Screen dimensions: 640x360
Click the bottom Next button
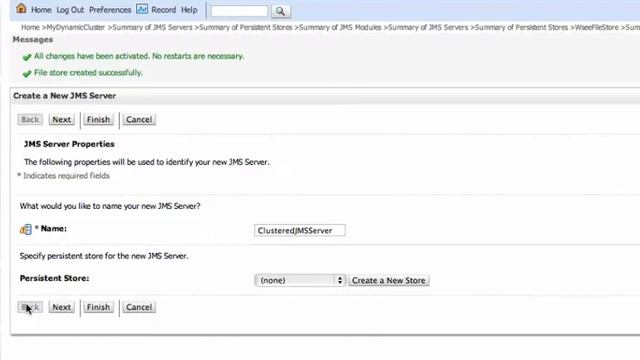click(62, 307)
